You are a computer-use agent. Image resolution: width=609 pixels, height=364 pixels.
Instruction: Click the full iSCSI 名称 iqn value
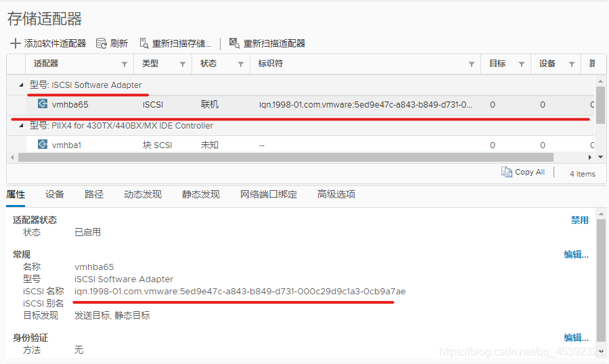pos(240,292)
